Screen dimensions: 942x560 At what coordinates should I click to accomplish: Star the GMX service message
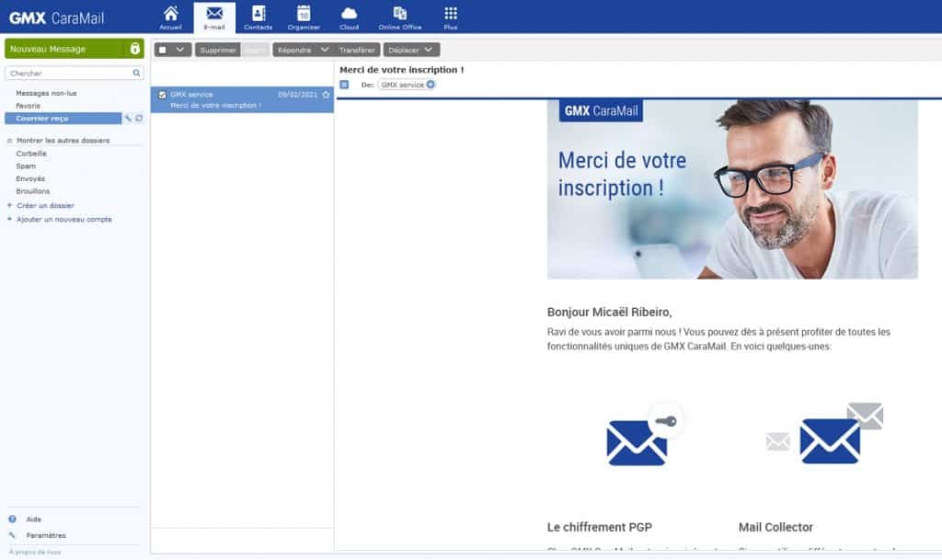tap(326, 94)
